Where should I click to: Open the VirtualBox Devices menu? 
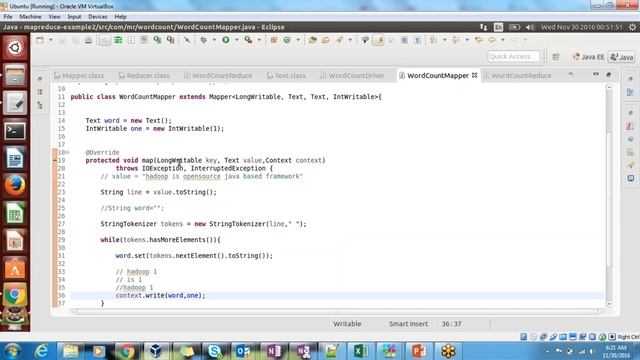[x=98, y=17]
